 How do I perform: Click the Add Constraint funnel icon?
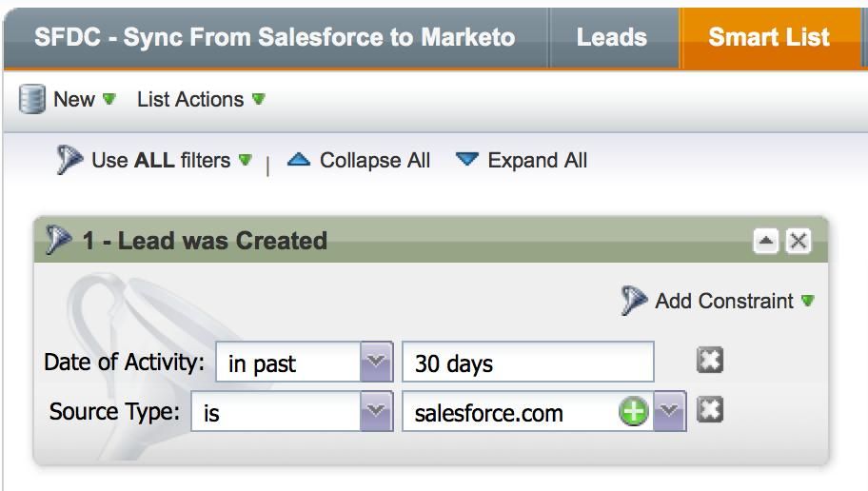[634, 301]
